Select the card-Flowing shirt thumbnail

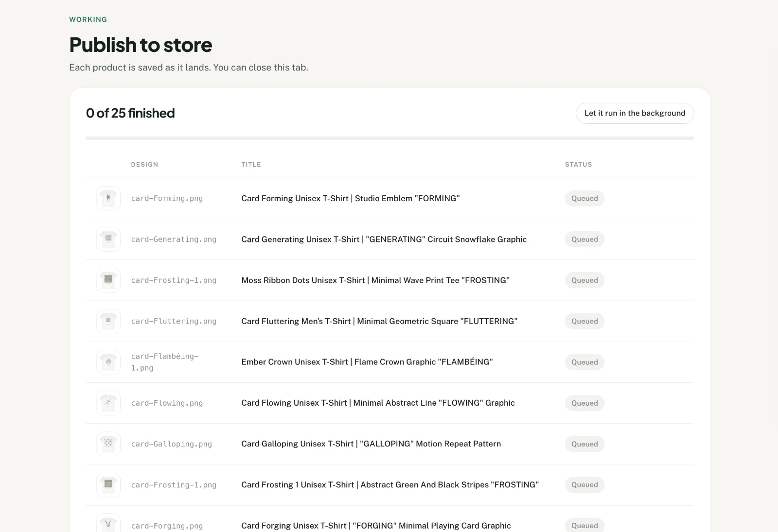[108, 403]
